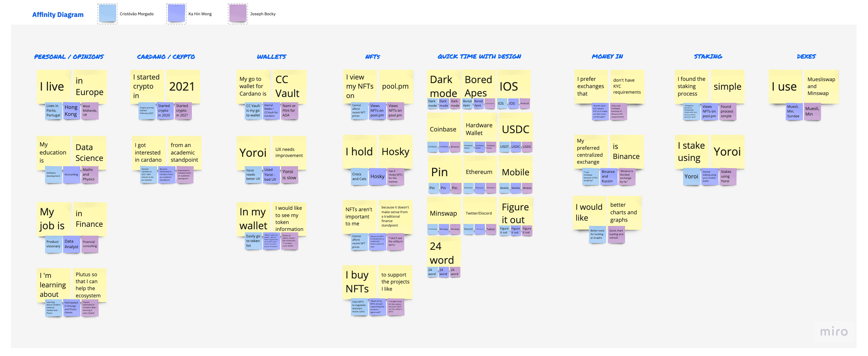The height and width of the screenshot is (356, 868).
Task: Select the PERSONAL / OPINIONS column heading
Action: tap(69, 57)
